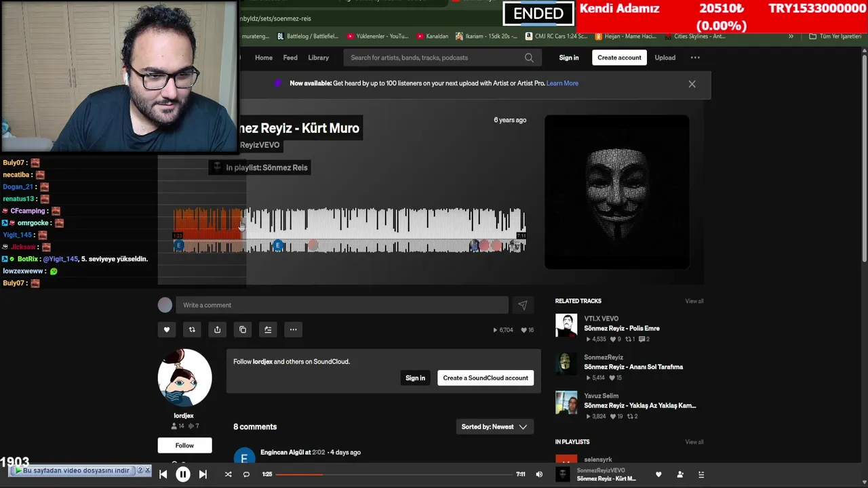Image resolution: width=868 pixels, height=488 pixels.
Task: Click the Create account button
Action: click(619, 58)
